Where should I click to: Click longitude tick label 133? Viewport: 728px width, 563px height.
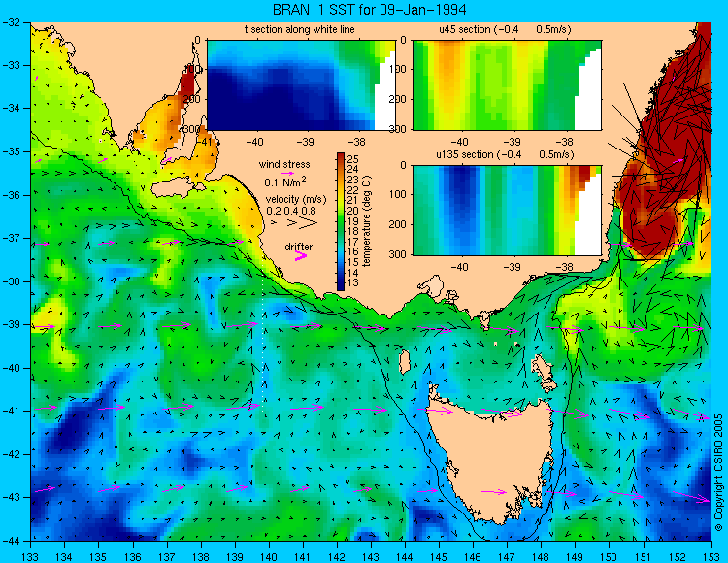(30, 556)
